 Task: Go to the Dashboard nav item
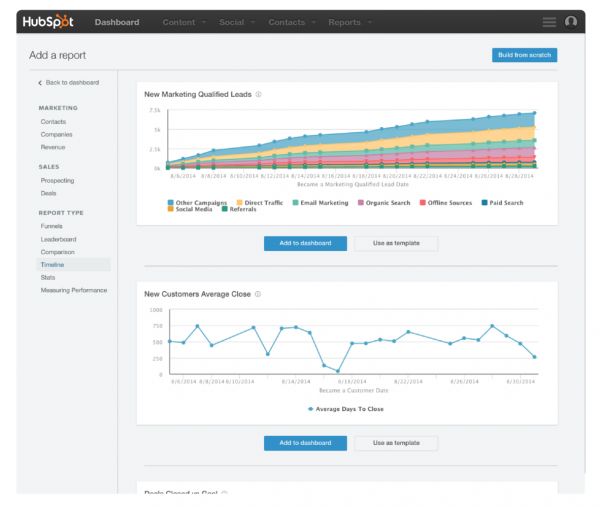117,22
